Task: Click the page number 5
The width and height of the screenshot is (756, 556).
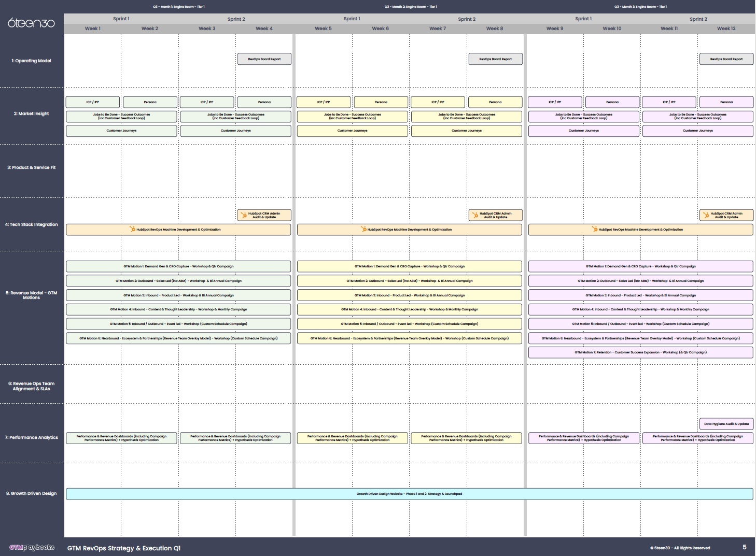Action: (x=745, y=547)
